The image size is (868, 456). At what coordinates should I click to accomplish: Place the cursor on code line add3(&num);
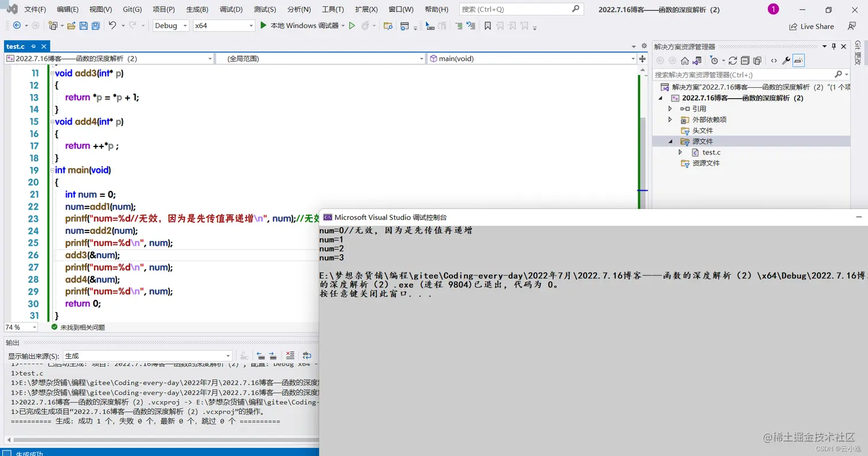click(92, 255)
